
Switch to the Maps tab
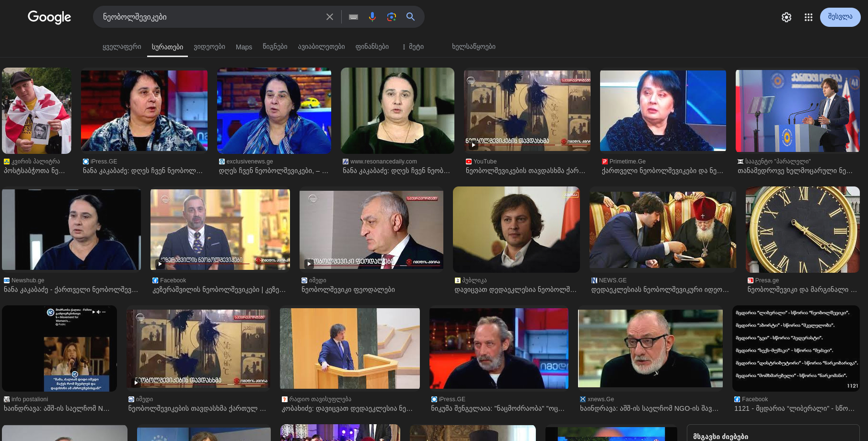pos(244,47)
